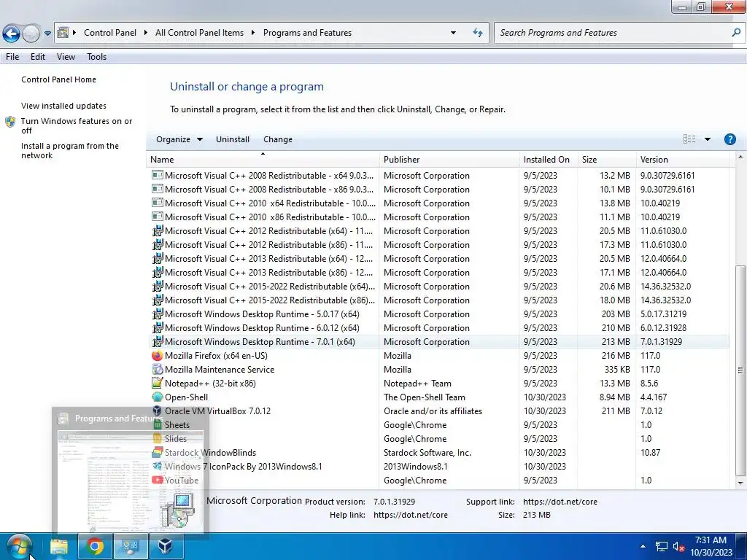Open View installed updates link
This screenshot has height=560, width=747.
[x=64, y=106]
